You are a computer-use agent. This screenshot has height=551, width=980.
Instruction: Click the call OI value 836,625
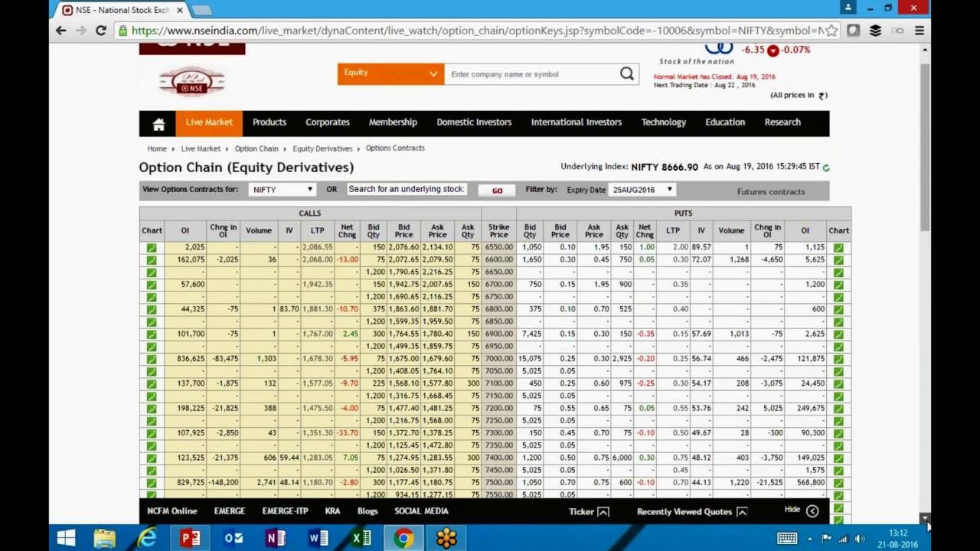pos(190,359)
